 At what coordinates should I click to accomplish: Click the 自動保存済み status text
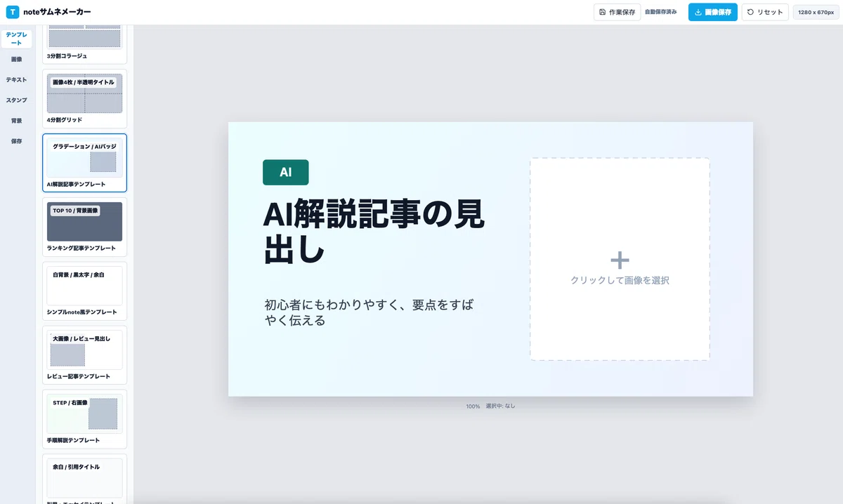coord(660,12)
